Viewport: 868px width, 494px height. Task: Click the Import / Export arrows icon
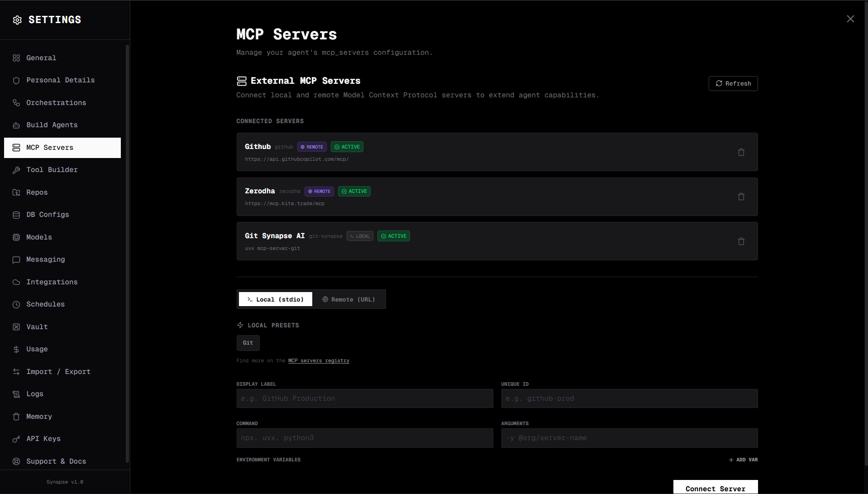click(16, 372)
